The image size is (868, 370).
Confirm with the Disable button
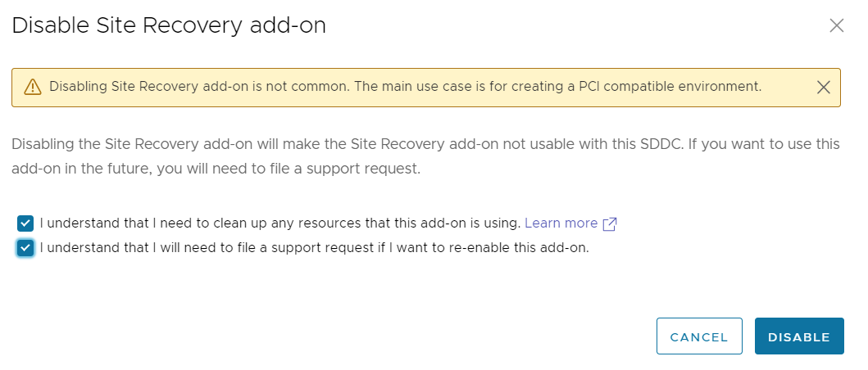798,336
